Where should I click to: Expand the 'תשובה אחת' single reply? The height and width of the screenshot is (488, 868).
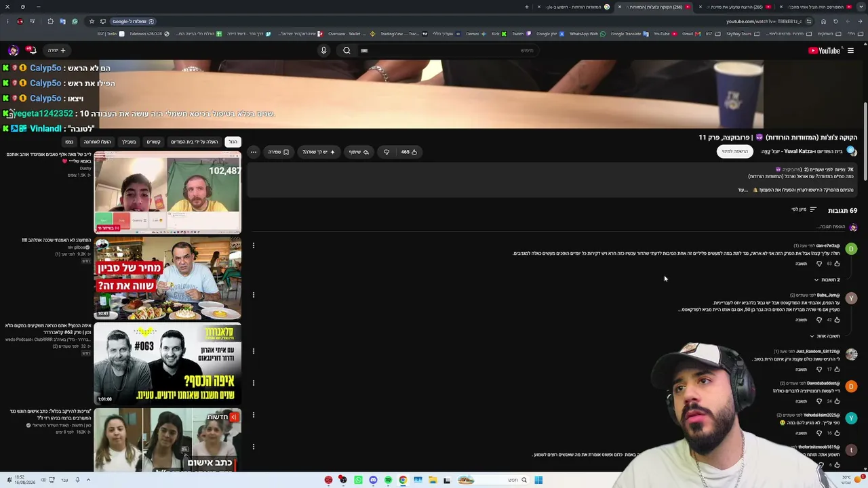click(825, 335)
